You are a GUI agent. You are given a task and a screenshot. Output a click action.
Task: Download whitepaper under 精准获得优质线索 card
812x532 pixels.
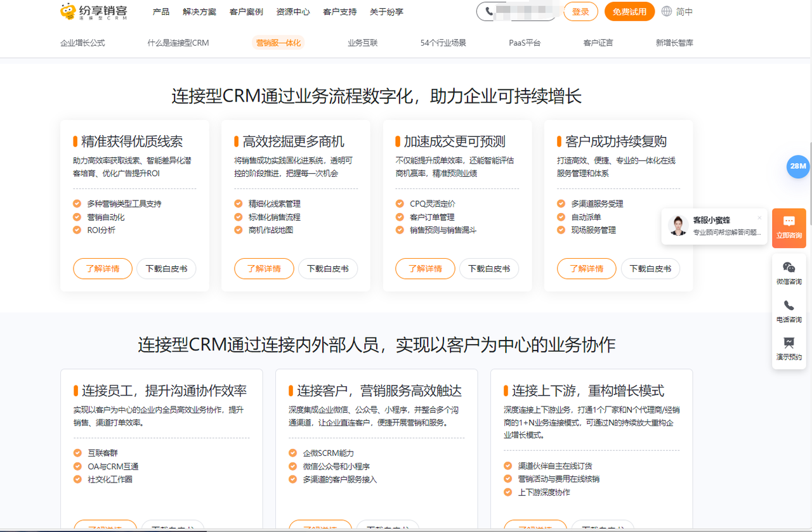166,268
